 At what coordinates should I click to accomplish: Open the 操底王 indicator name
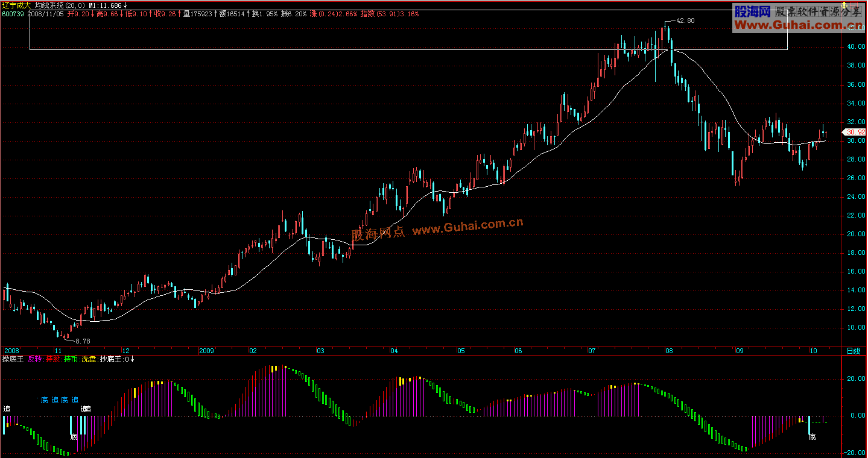pos(12,359)
